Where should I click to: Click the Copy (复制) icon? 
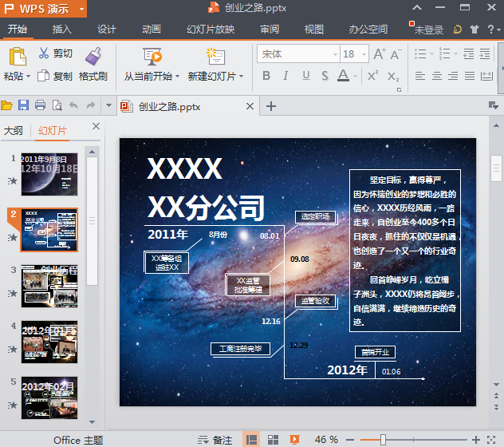[43, 76]
